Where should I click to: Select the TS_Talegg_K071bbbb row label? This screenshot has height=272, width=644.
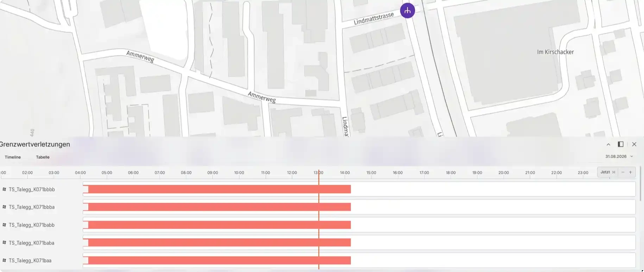click(32, 189)
